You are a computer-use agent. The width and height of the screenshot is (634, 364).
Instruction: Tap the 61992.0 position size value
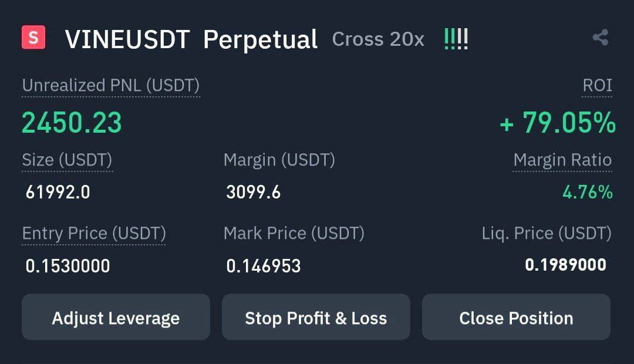click(x=58, y=192)
